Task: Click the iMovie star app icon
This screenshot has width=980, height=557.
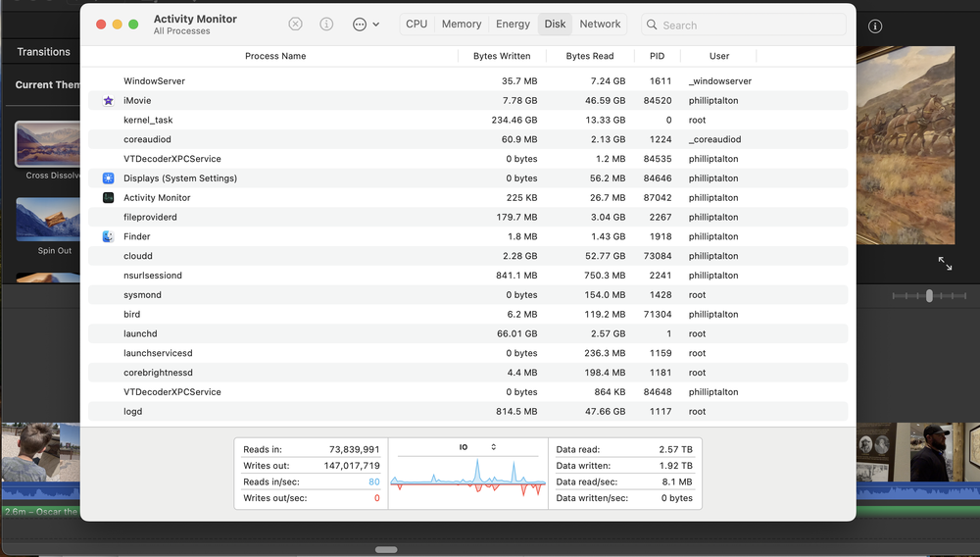Action: tap(108, 100)
